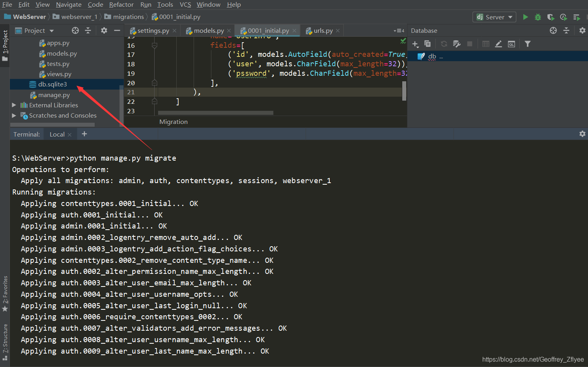Click scroll-from-source target icon in Project panel
Viewport: 588px width, 367px height.
[x=75, y=30]
